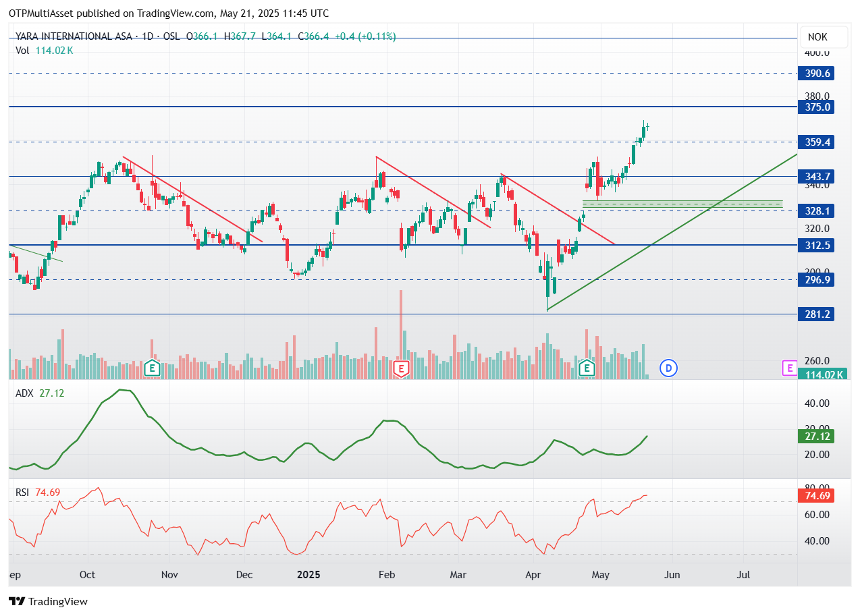Click the YARA INTERNATIONAL ASA symbol title
860x616 pixels.
click(x=73, y=36)
